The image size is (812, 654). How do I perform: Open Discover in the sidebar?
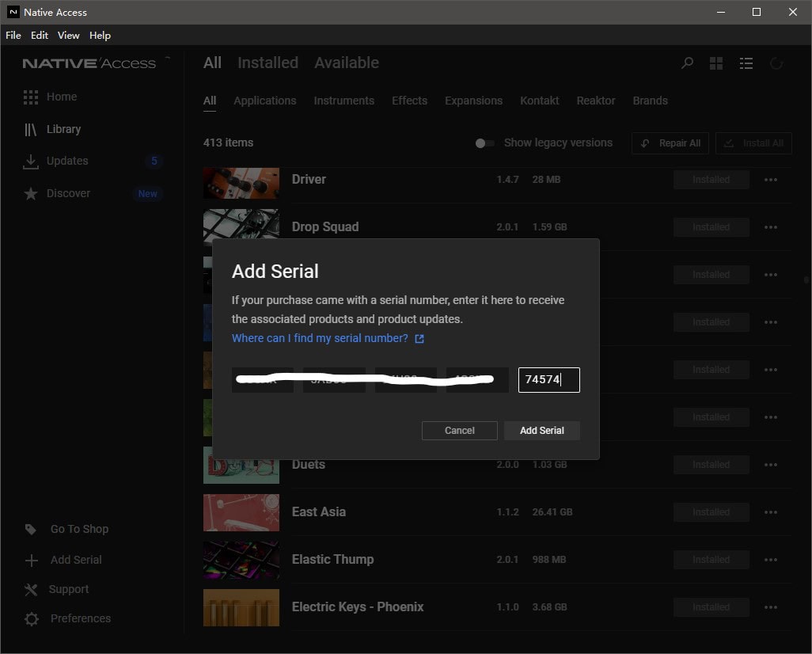(x=68, y=193)
